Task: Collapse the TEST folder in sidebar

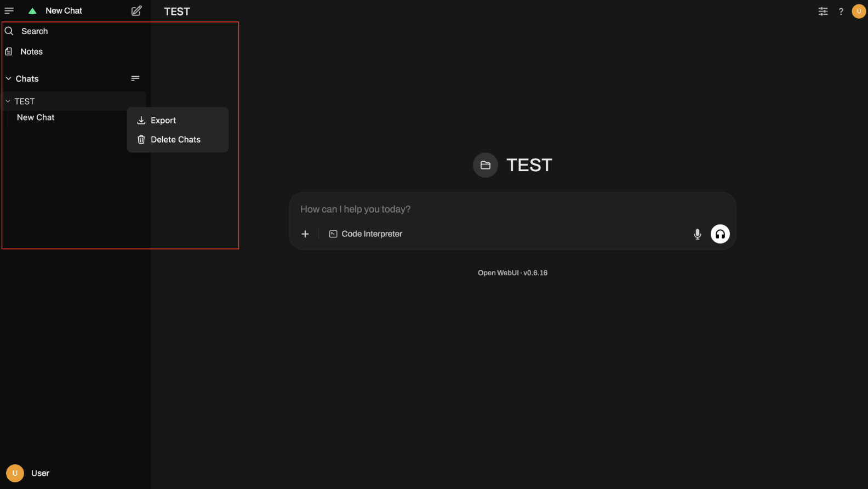Action: [8, 101]
